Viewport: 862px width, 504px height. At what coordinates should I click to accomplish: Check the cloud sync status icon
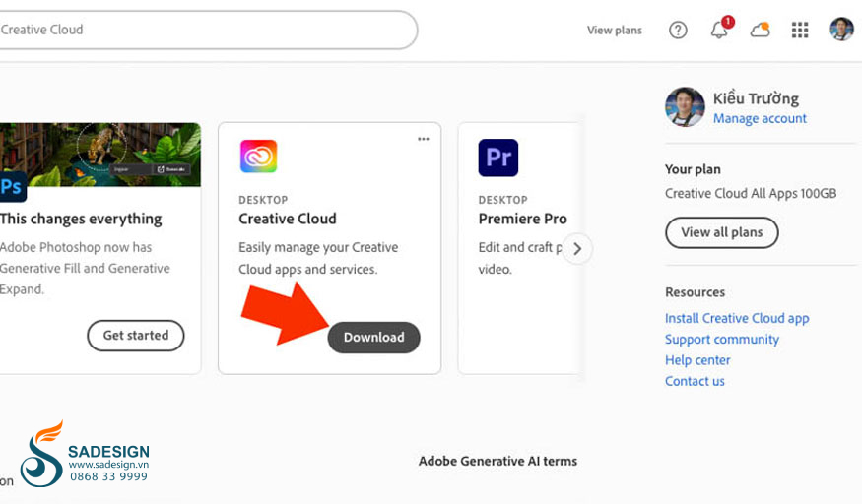761,30
